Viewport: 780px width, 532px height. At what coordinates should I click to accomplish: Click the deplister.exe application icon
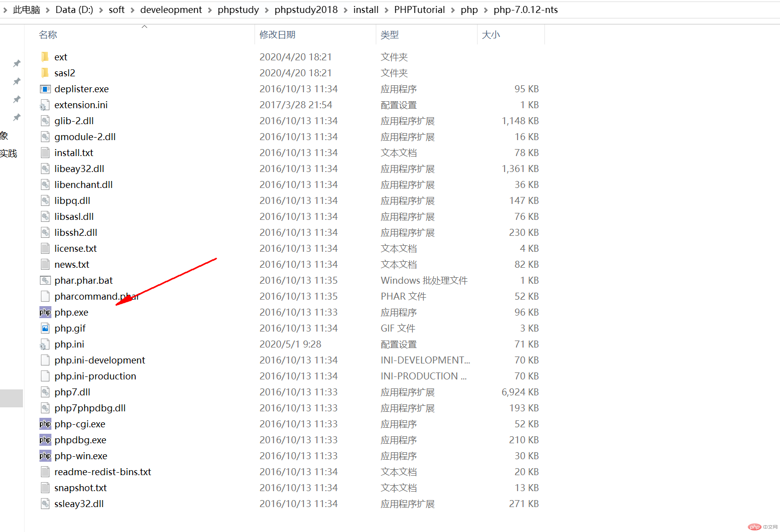[45, 89]
